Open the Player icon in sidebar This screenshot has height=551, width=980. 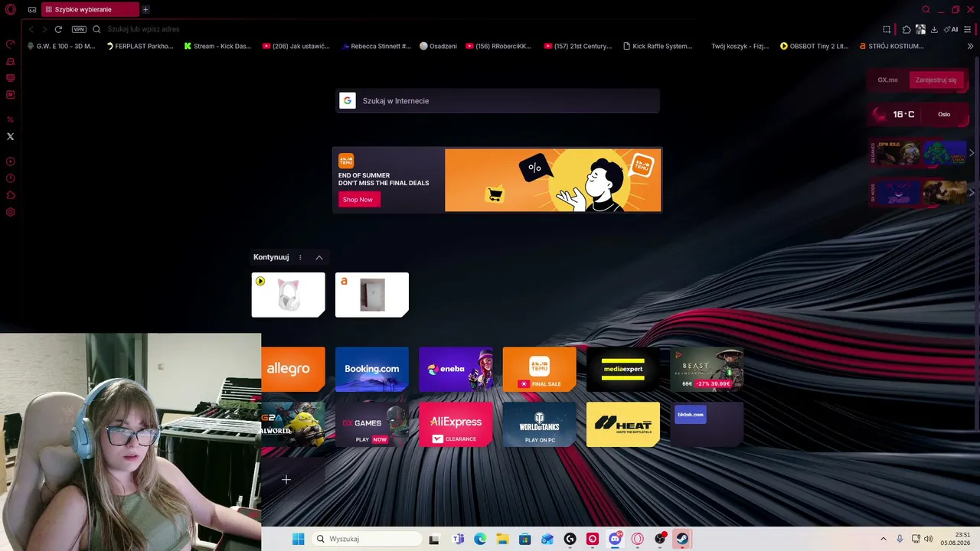[x=11, y=161]
